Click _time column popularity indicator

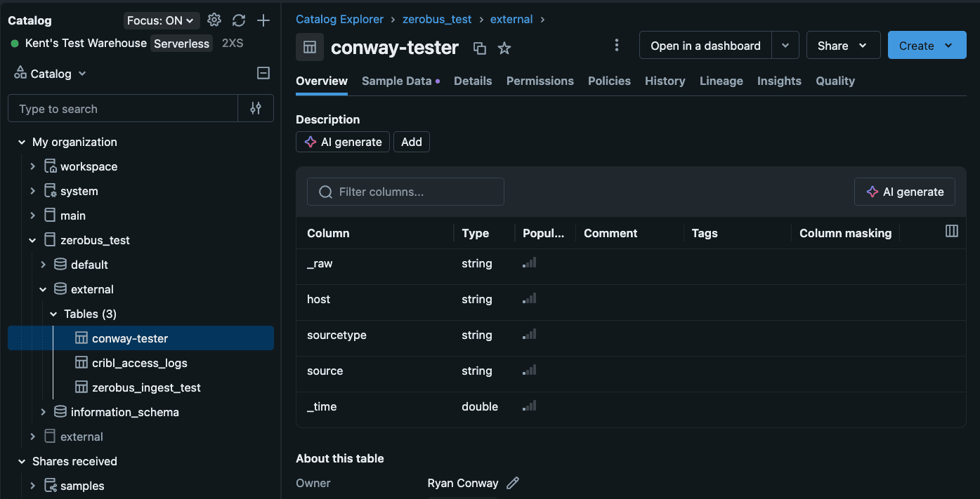[529, 406]
